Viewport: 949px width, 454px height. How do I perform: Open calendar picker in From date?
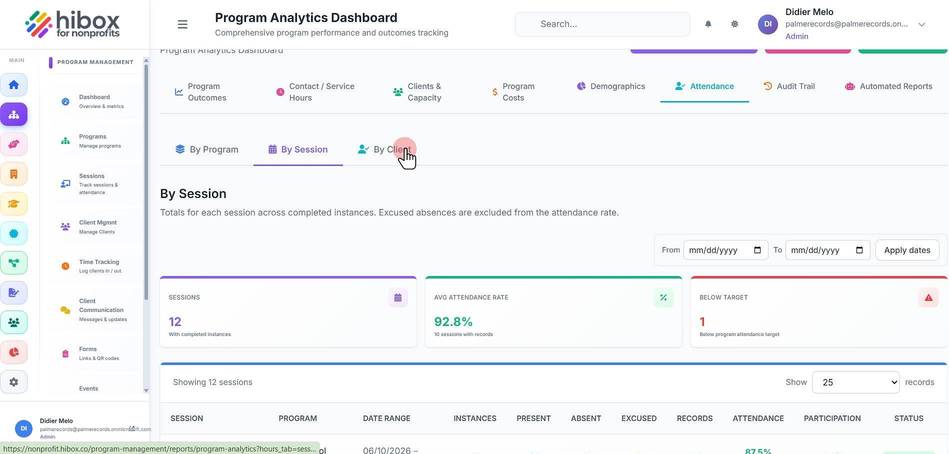(x=758, y=250)
